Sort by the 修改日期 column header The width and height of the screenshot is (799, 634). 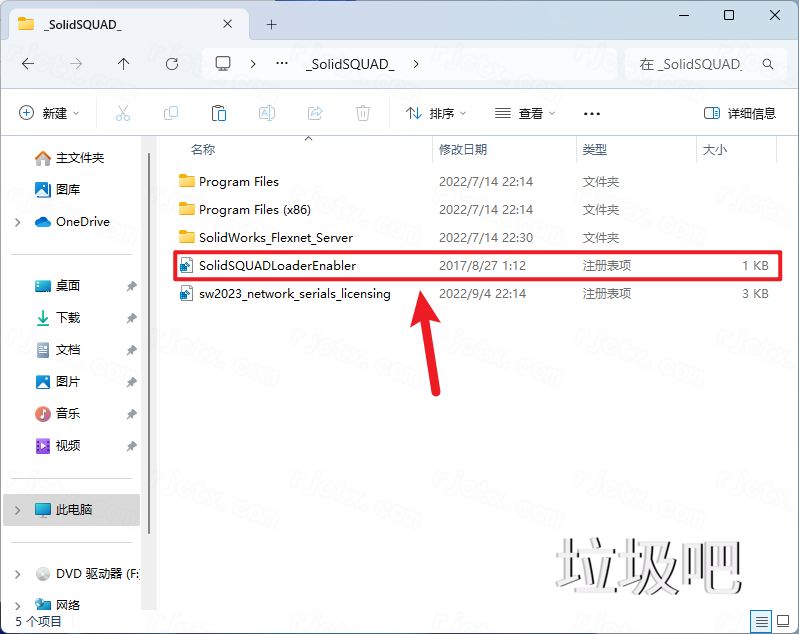tap(463, 149)
